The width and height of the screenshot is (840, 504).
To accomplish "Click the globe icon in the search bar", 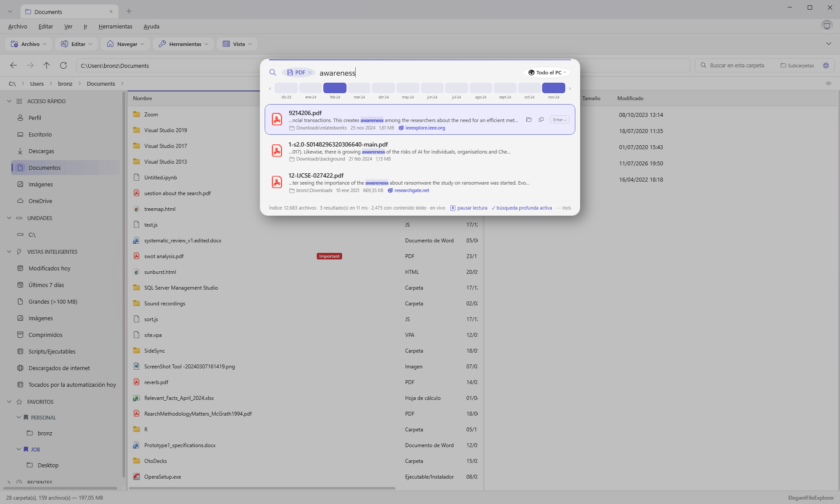I will coord(826,65).
